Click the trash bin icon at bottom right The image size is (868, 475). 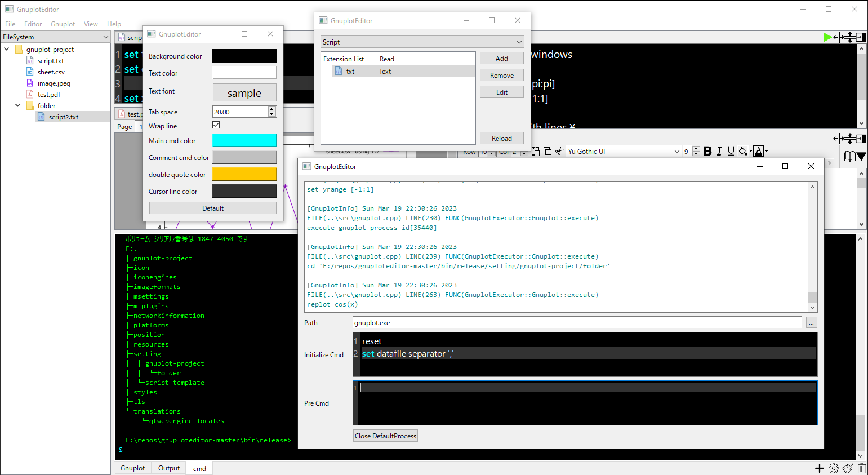[x=862, y=468]
